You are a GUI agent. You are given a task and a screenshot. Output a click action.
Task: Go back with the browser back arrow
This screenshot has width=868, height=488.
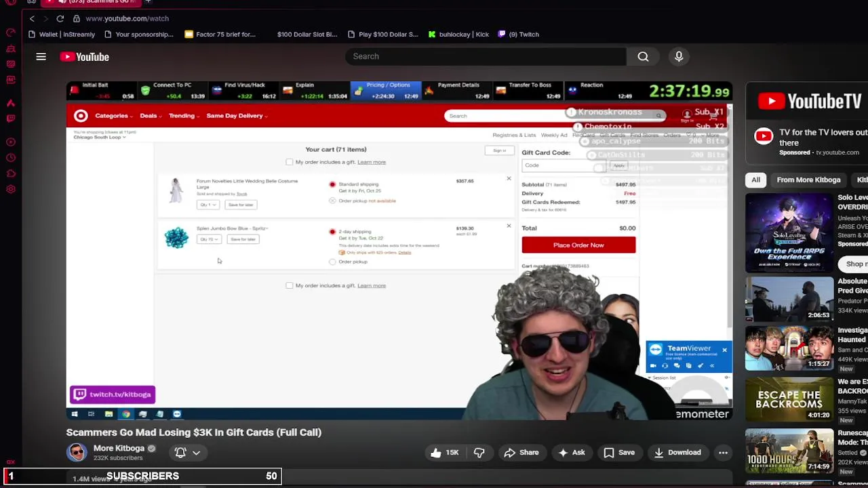click(32, 18)
